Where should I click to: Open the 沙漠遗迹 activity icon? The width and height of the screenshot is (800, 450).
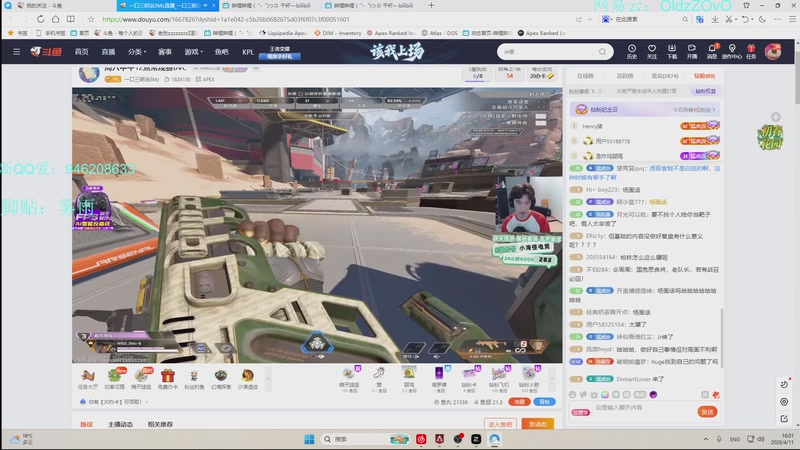click(x=247, y=379)
